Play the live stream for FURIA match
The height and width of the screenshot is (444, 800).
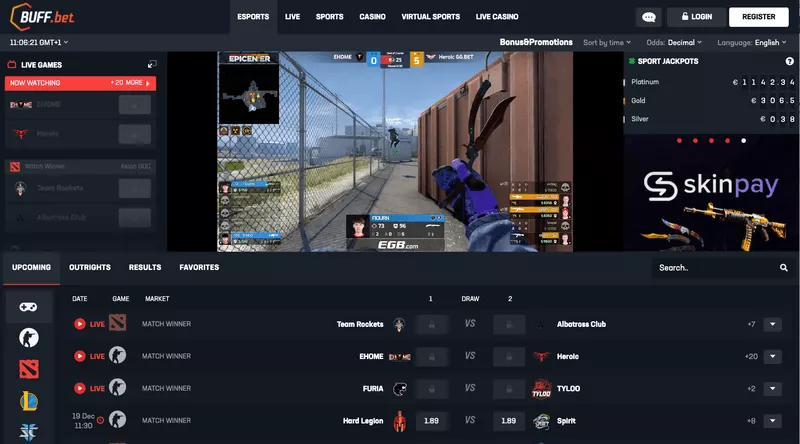coord(80,388)
